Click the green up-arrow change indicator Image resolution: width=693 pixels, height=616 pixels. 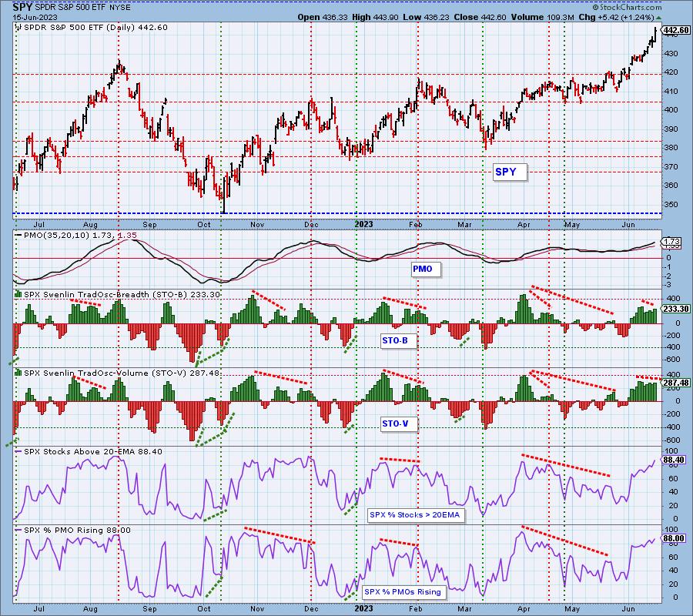pyautogui.click(x=658, y=18)
